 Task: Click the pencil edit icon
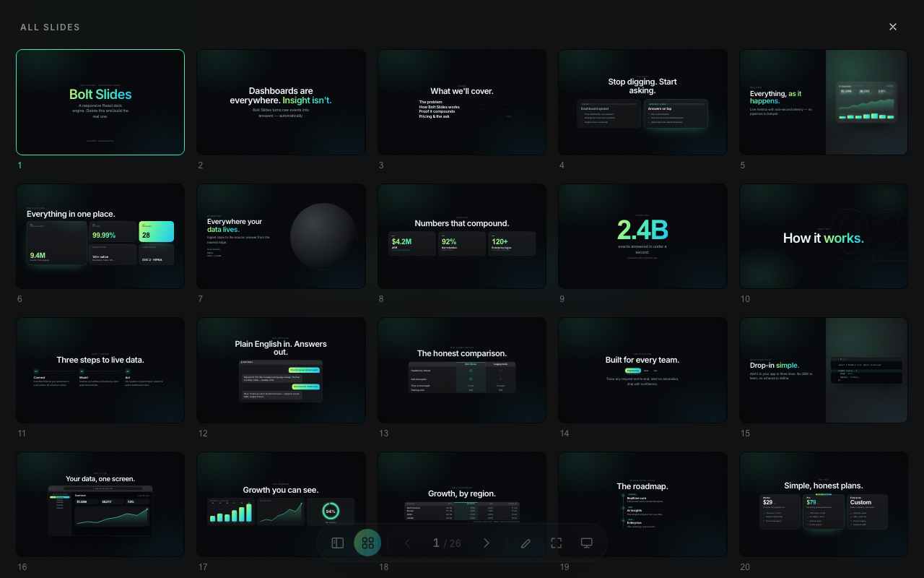(x=526, y=543)
